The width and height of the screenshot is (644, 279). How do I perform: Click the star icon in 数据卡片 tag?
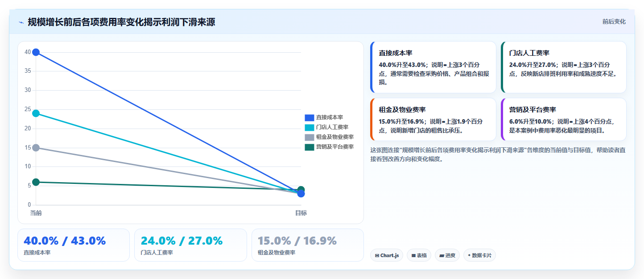click(469, 256)
